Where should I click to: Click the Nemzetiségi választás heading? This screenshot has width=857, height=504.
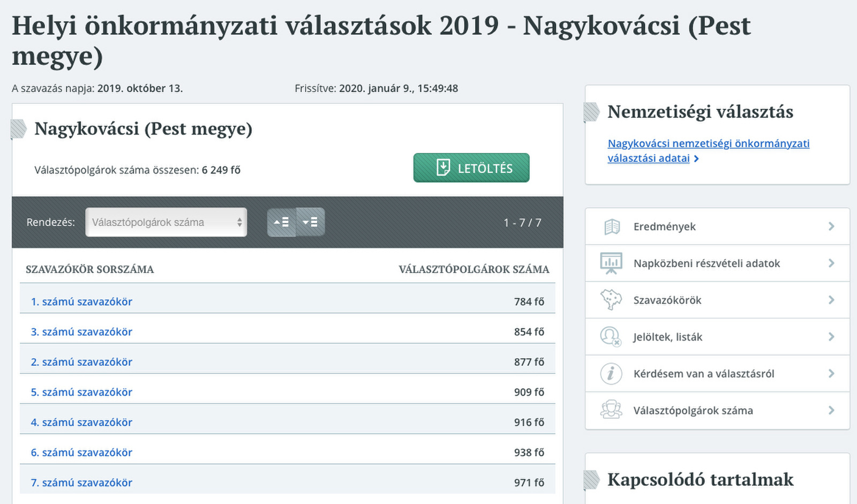point(700,111)
